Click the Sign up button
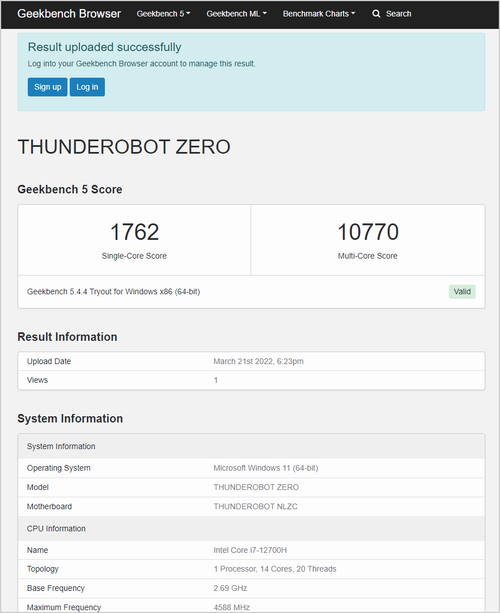The width and height of the screenshot is (500, 613). (x=48, y=87)
